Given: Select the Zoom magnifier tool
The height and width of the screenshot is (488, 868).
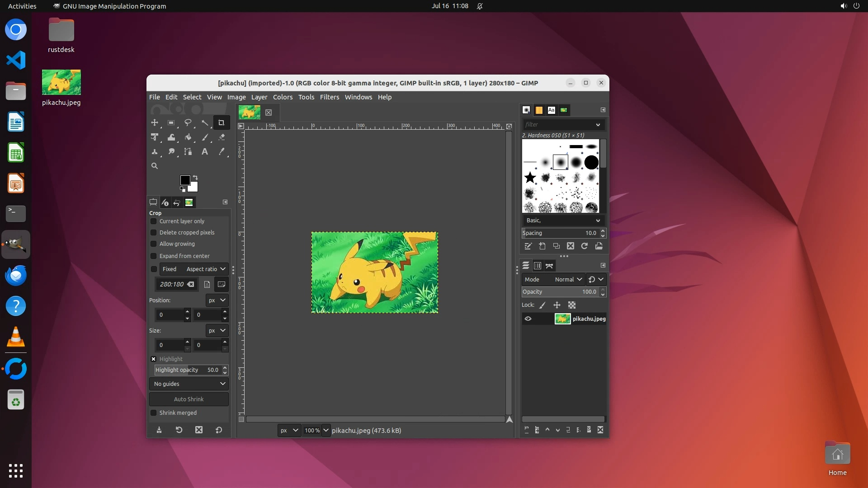Looking at the screenshot, I should (x=155, y=166).
